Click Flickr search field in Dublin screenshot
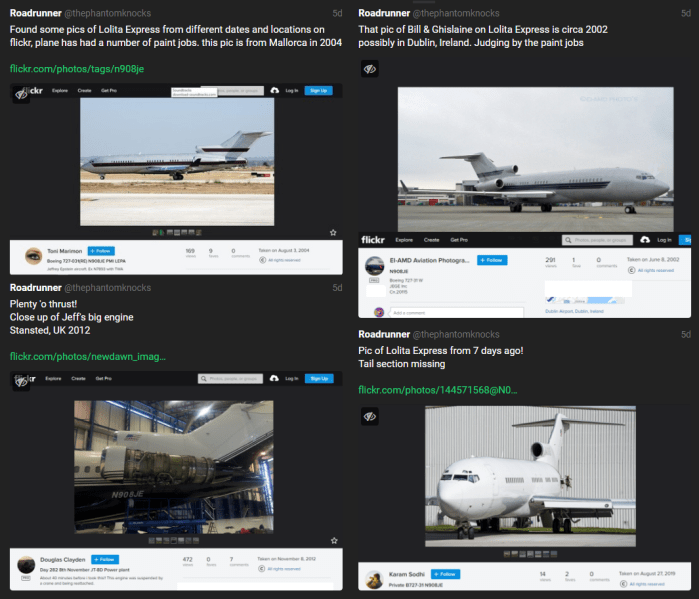 (x=597, y=240)
